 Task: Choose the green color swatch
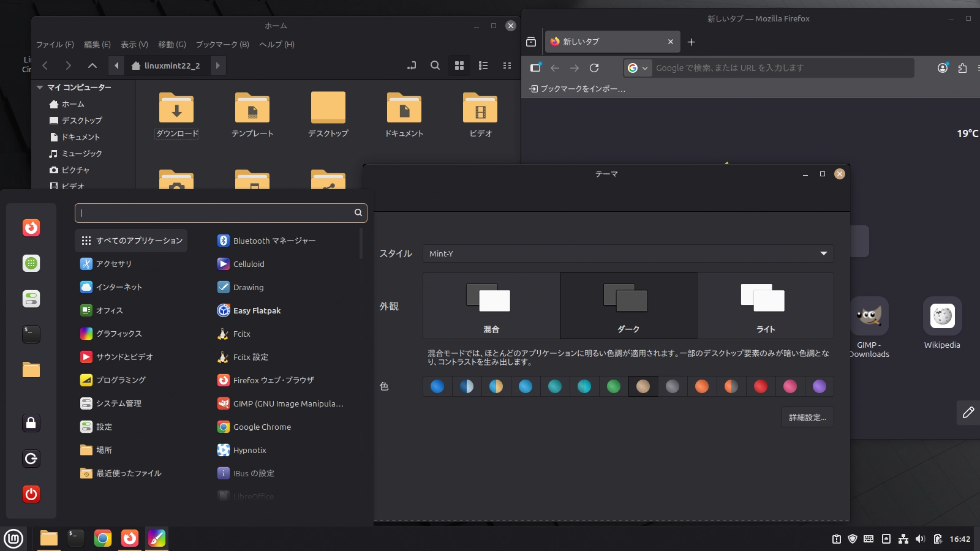(x=614, y=386)
